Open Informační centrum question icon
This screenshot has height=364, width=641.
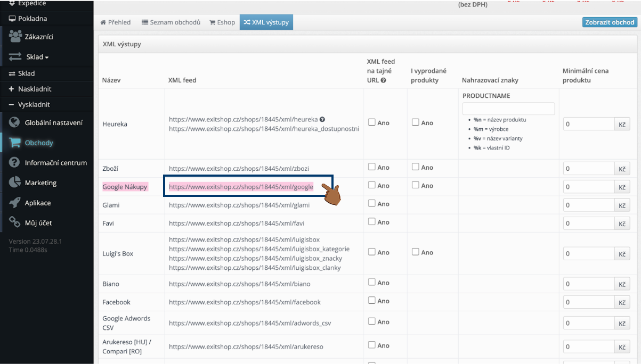(x=14, y=162)
